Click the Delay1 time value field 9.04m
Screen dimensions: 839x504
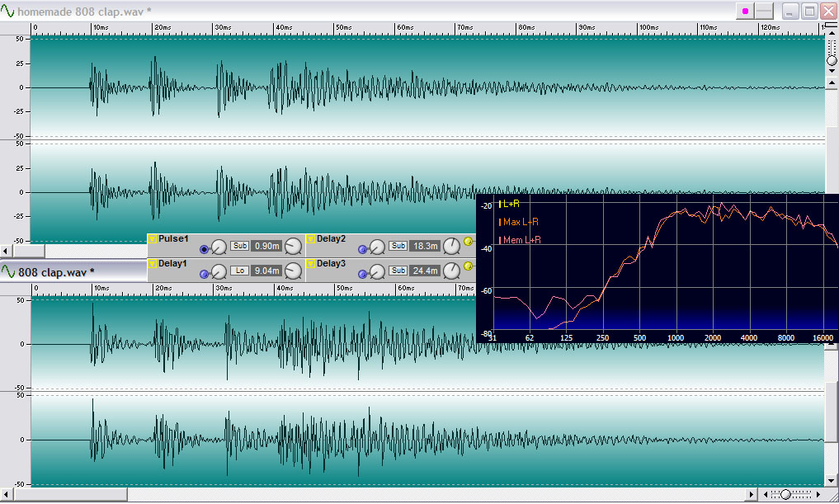coord(266,271)
